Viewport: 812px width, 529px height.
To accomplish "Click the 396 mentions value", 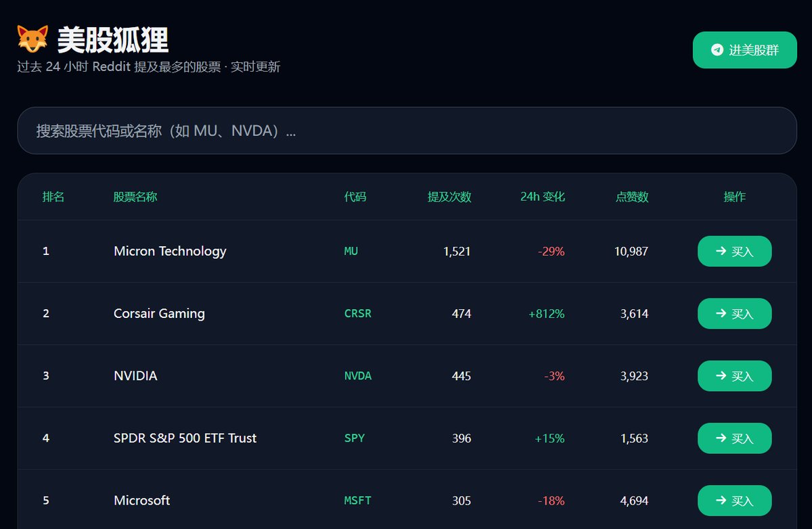I will (x=461, y=438).
